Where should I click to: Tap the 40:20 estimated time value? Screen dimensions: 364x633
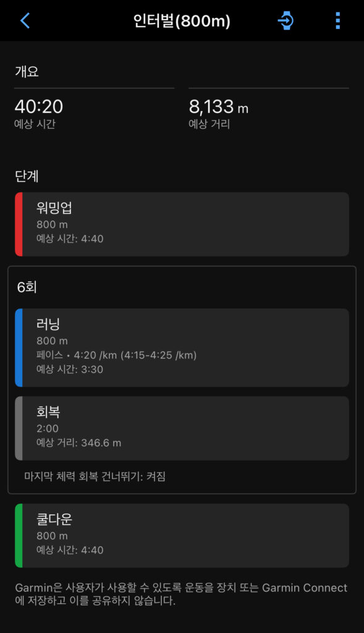[39, 106]
